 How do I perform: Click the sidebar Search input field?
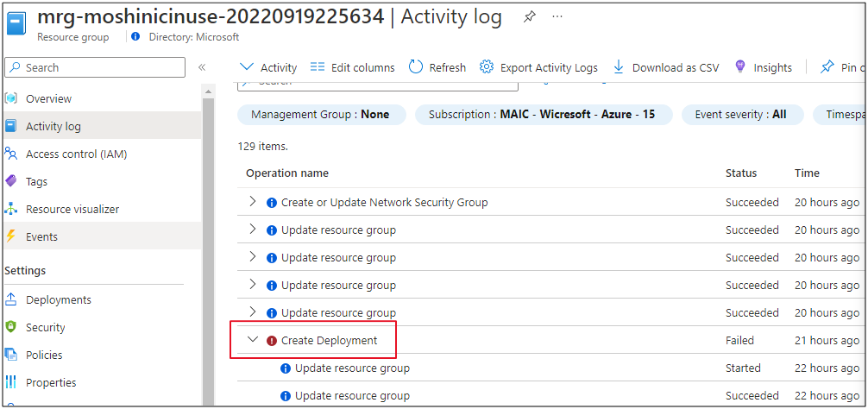coord(95,67)
